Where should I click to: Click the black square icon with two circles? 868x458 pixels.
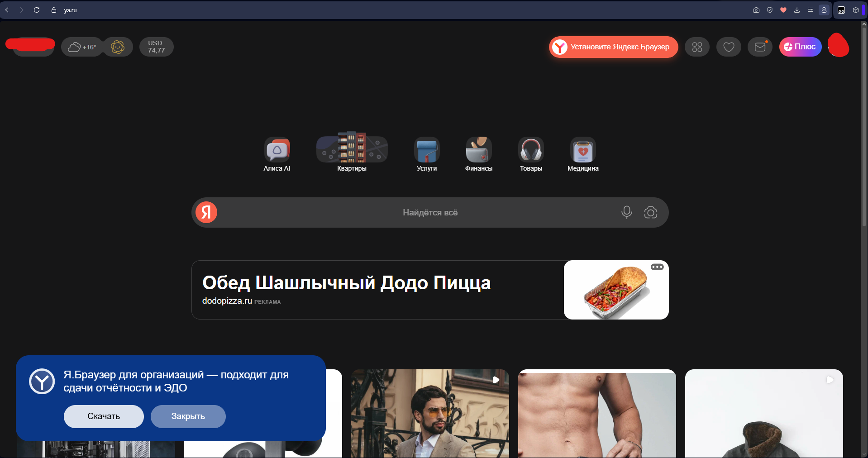841,10
